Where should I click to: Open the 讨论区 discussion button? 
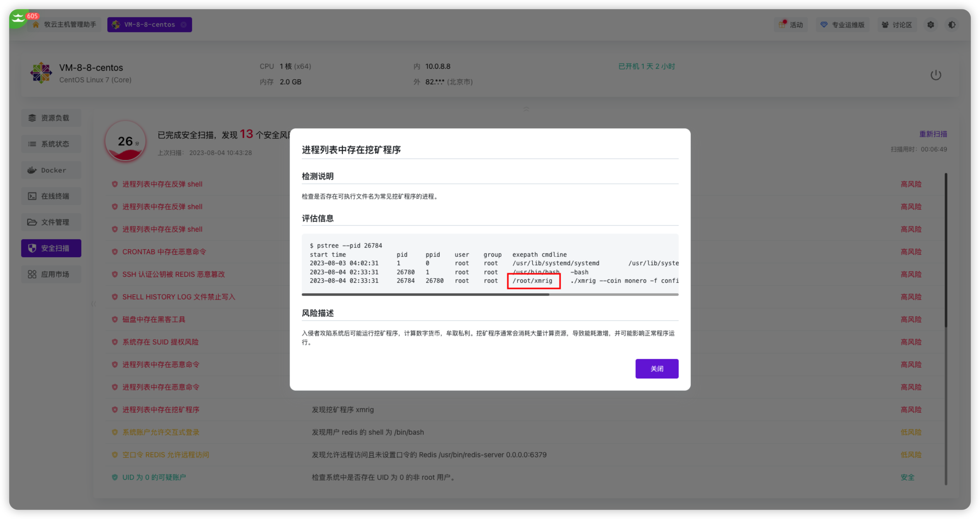(897, 25)
